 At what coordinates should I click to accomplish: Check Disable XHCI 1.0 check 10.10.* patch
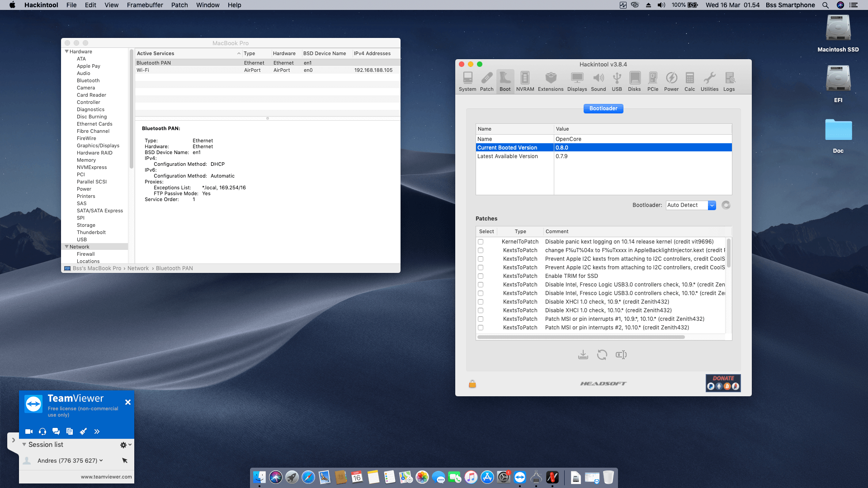pyautogui.click(x=481, y=310)
